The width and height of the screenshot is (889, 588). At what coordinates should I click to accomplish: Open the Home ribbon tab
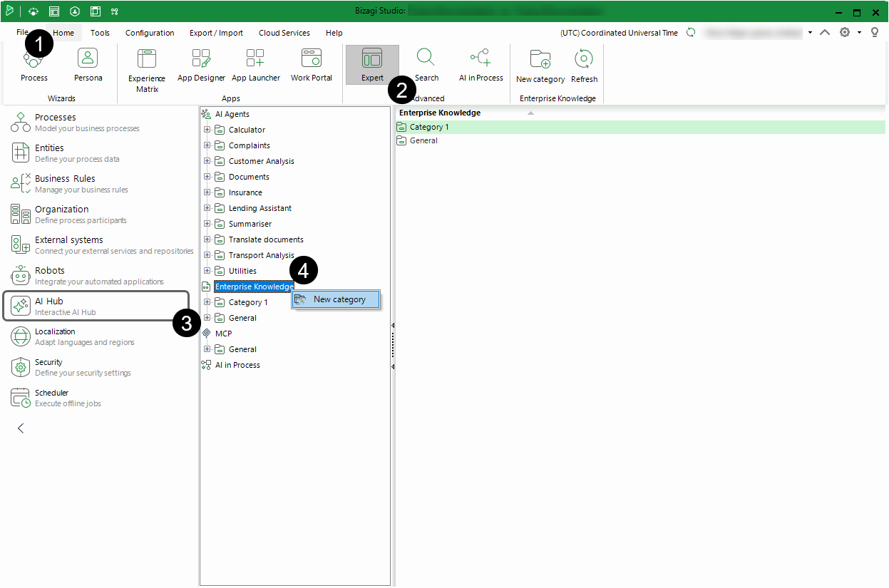[x=63, y=33]
